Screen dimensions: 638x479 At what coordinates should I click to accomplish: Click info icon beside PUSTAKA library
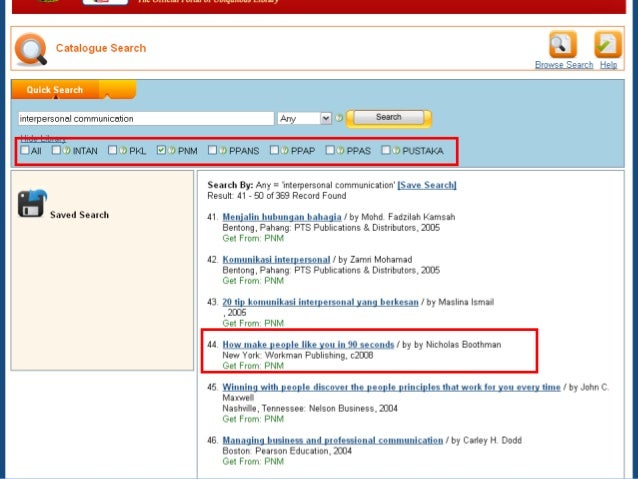point(396,151)
